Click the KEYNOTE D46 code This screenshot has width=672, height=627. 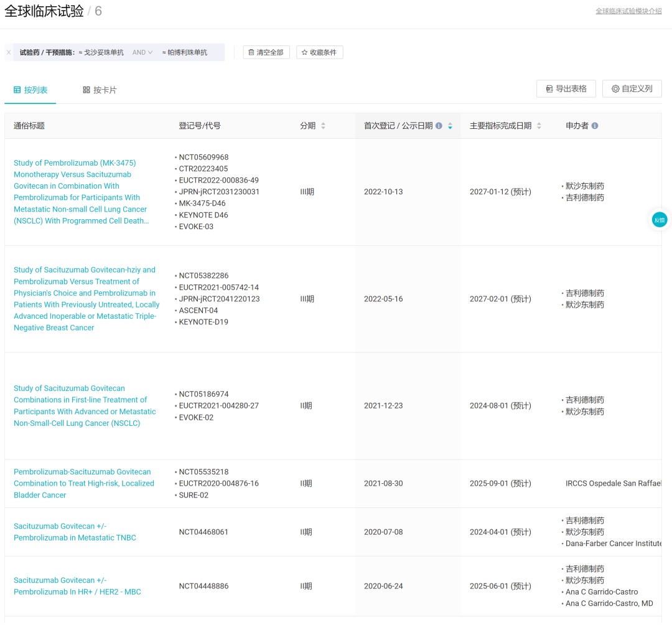point(203,215)
